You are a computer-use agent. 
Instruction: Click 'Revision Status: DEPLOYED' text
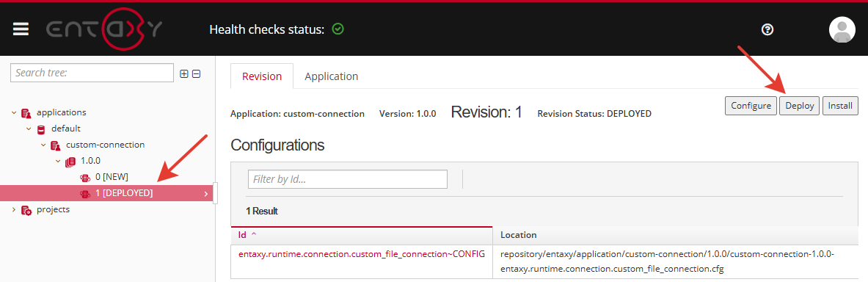click(x=594, y=114)
